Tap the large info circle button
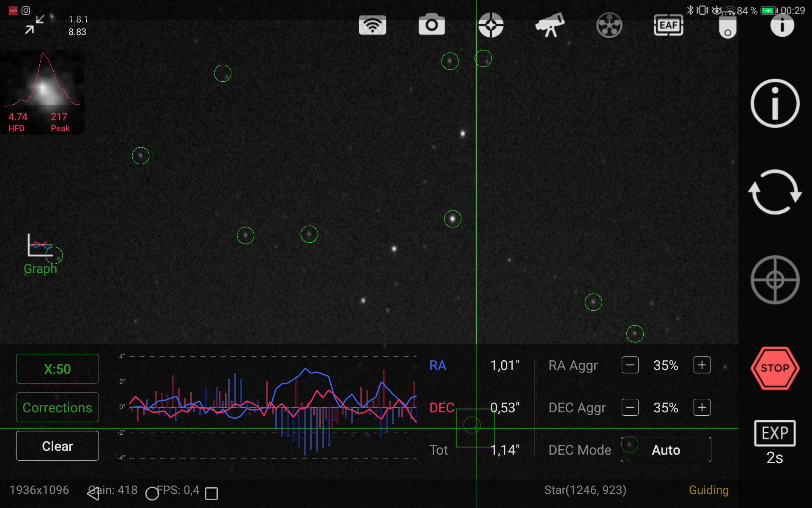The height and width of the screenshot is (508, 812). point(775,103)
